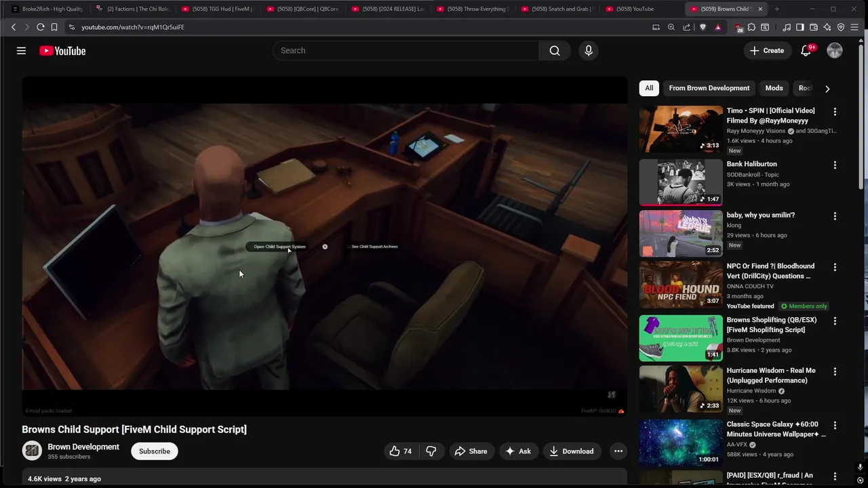The image size is (868, 488).
Task: Open options for Bank Haliburton video
Action: coord(835,165)
